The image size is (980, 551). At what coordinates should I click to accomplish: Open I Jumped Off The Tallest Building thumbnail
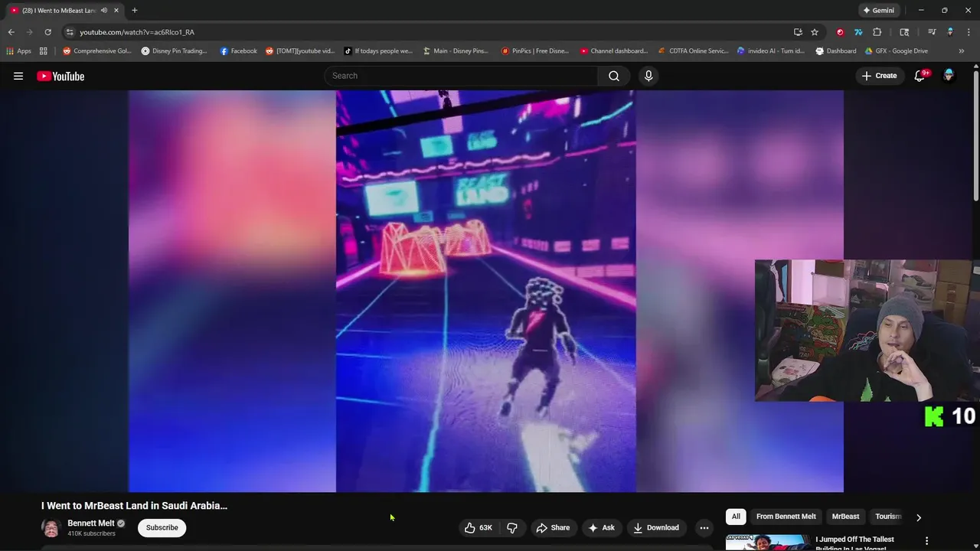point(768,543)
